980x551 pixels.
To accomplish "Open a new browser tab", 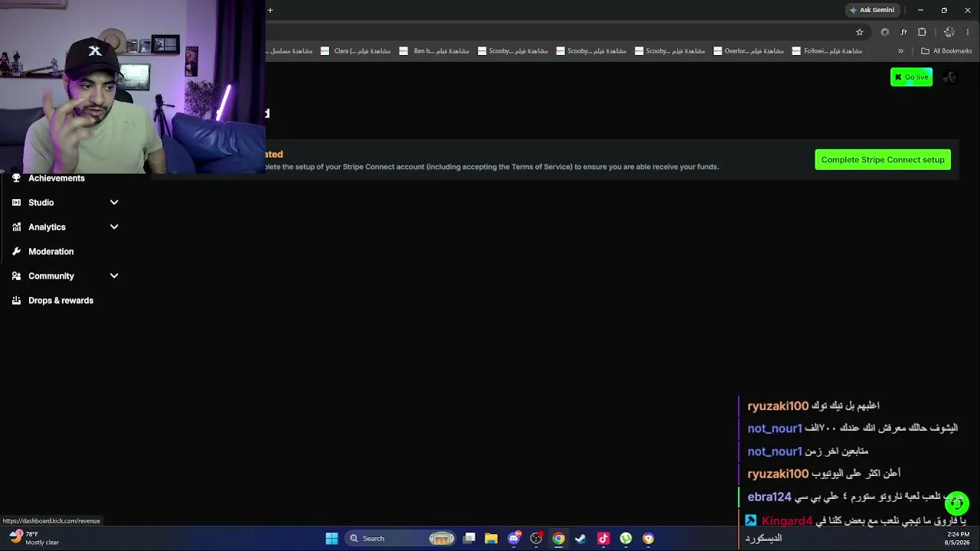I will pyautogui.click(x=269, y=10).
